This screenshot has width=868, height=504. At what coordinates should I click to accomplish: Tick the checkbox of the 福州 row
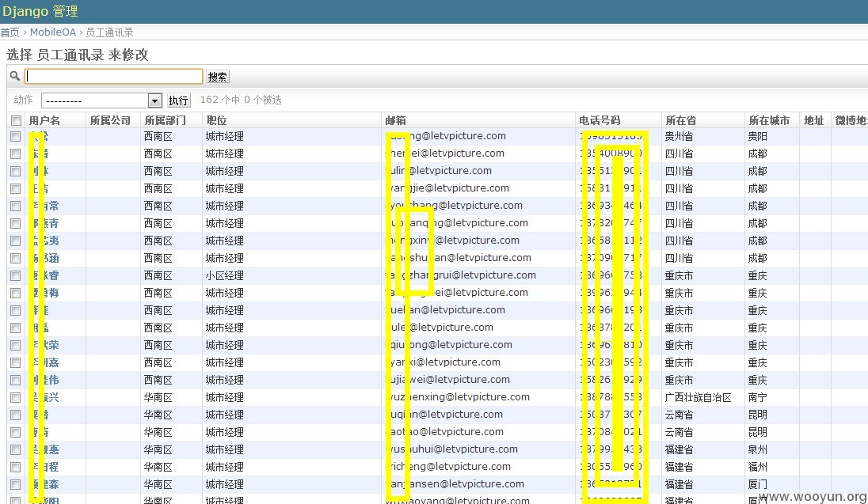tap(16, 467)
